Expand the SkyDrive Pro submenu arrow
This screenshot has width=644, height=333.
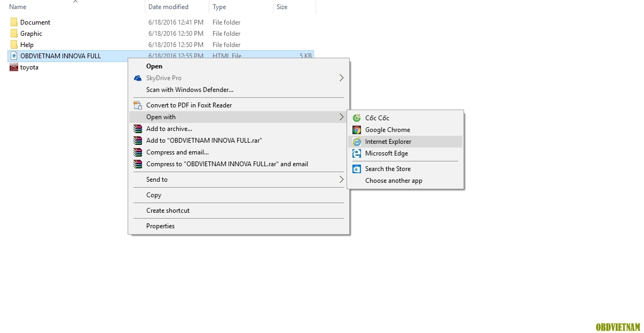pos(342,78)
